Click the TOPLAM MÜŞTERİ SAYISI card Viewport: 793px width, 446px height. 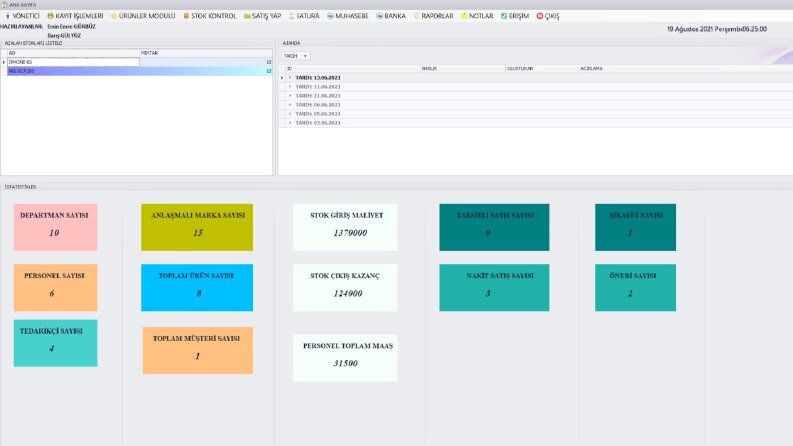tap(198, 350)
